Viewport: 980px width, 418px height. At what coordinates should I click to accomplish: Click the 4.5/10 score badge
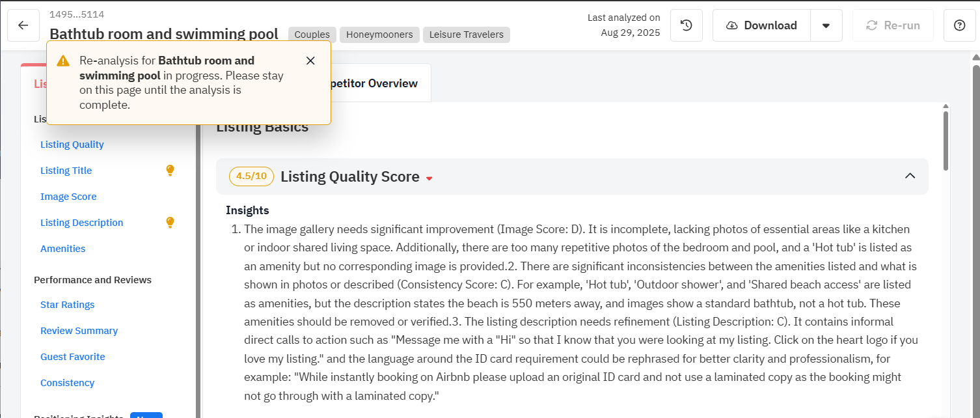tap(251, 176)
